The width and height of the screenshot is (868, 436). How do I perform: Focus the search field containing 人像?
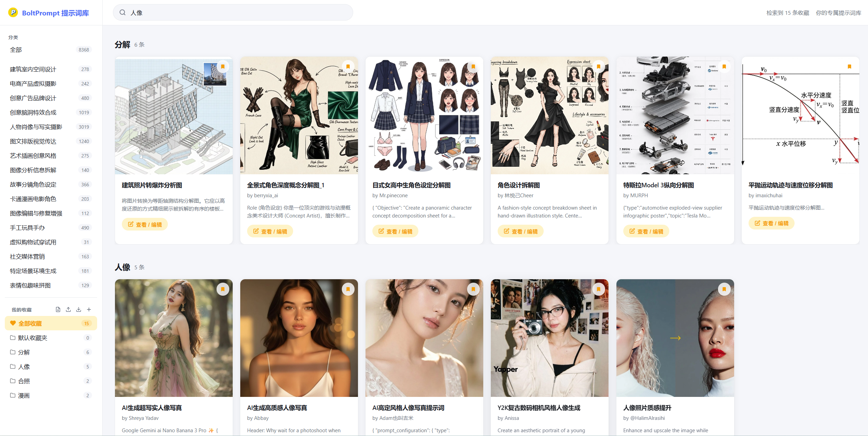(x=233, y=13)
